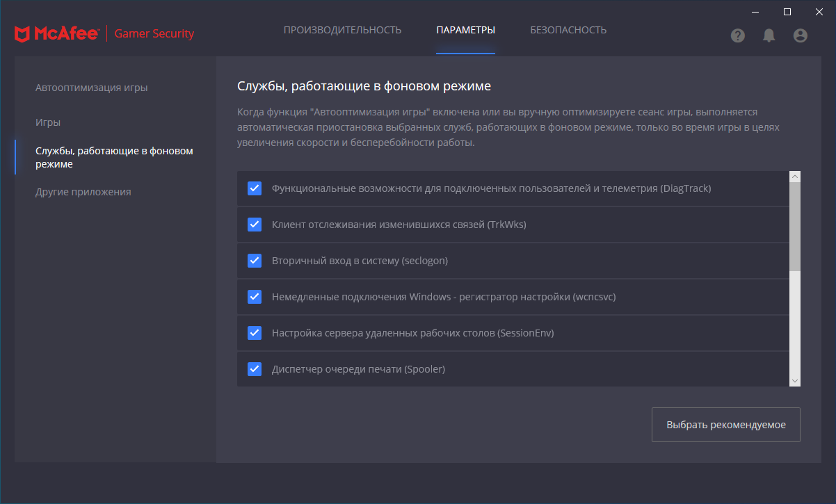Click the services list scroll down arrow
Screen dimensions: 836x504
point(795,381)
